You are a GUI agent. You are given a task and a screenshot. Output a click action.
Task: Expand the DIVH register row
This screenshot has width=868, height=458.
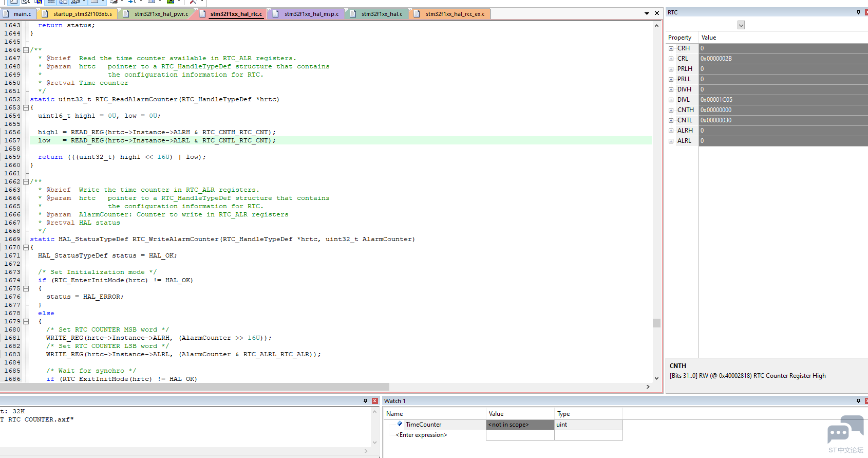(671, 89)
